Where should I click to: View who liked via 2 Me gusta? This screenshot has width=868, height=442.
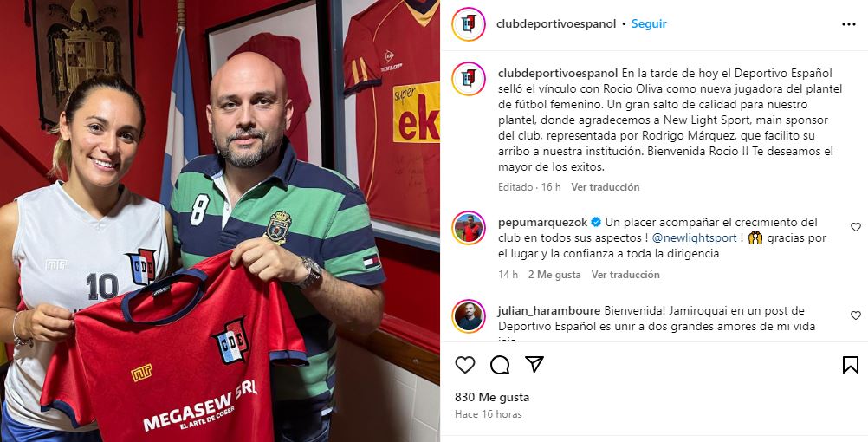tap(554, 275)
